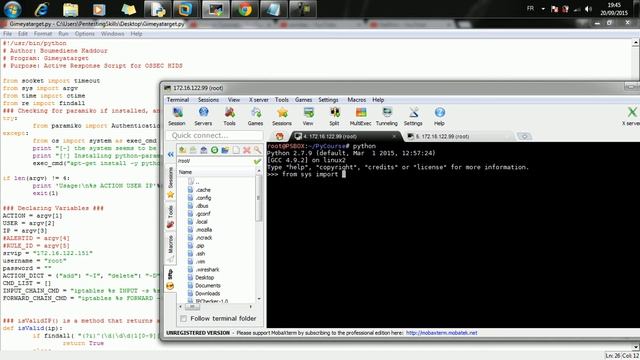
Task: Click the X server toolbar icon
Action: (632, 116)
